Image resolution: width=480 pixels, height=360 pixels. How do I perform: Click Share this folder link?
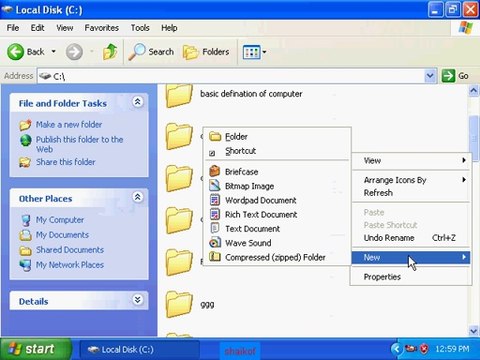pos(66,162)
